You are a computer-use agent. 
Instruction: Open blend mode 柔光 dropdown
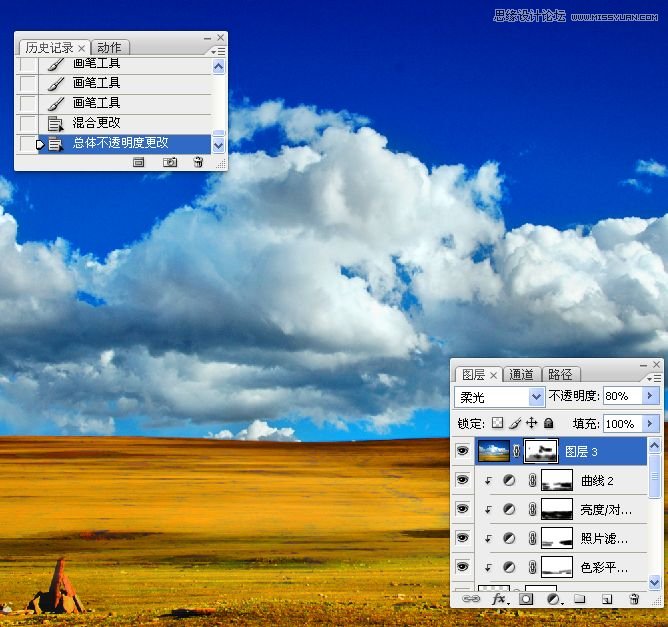click(536, 397)
